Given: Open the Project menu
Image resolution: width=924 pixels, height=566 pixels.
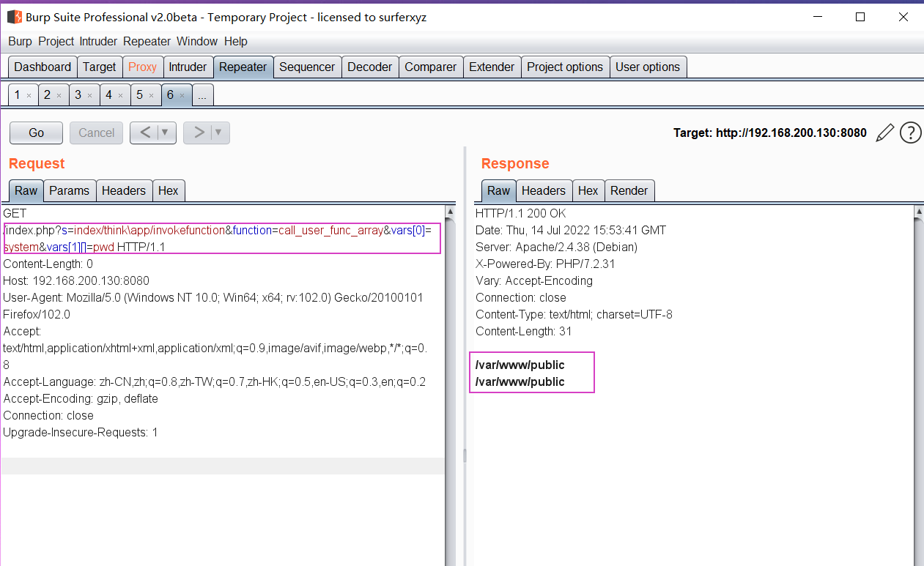Looking at the screenshot, I should (56, 42).
